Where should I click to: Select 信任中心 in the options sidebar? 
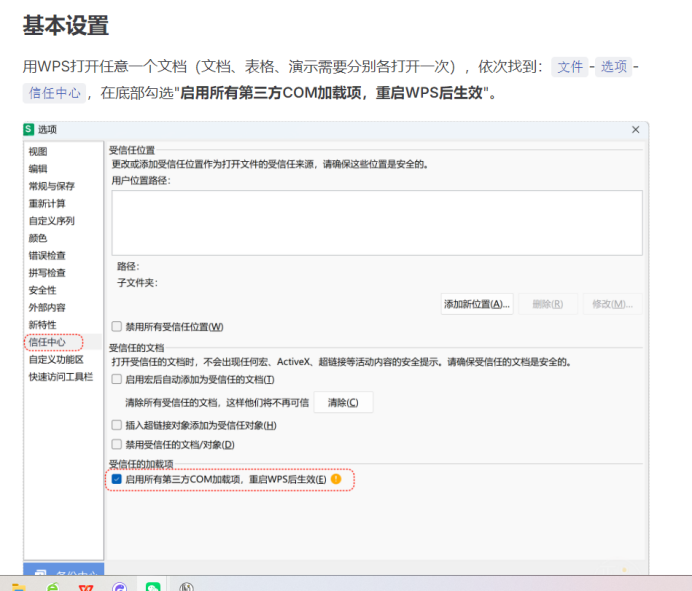47,342
